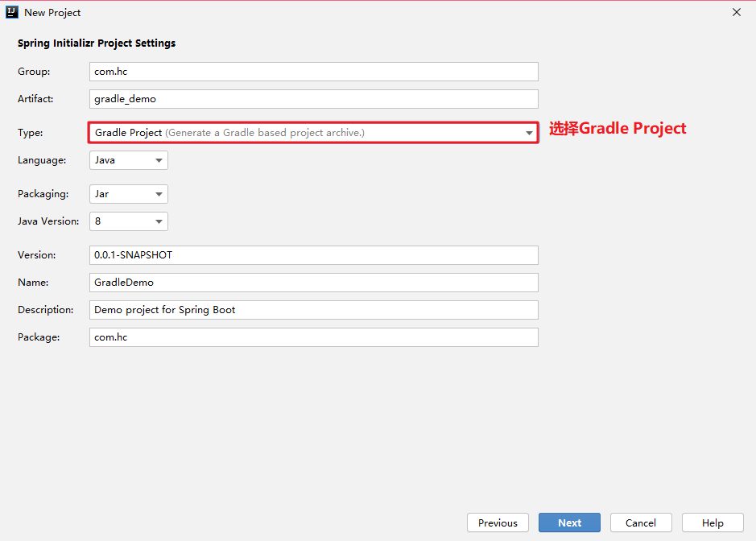Click the Packaging: label

click(43, 194)
